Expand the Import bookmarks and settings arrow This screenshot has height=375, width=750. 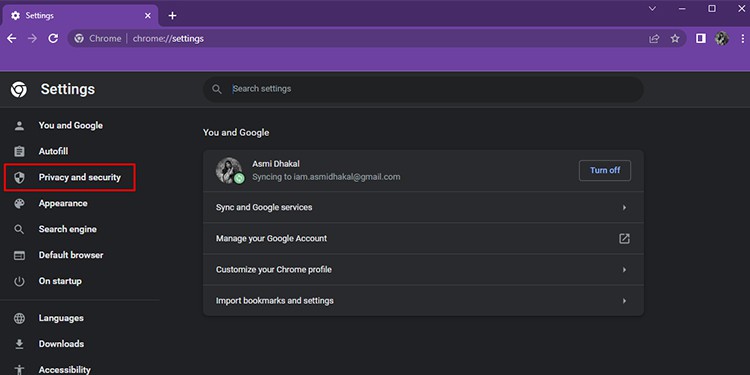624,301
